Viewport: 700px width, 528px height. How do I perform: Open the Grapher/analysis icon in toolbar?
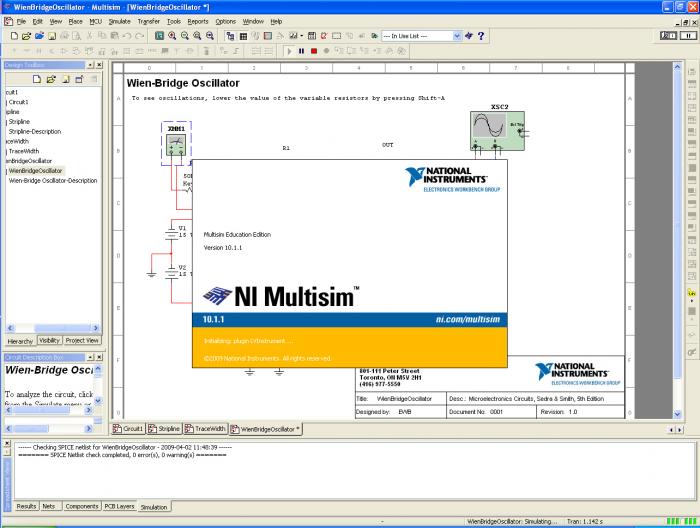coord(293,36)
